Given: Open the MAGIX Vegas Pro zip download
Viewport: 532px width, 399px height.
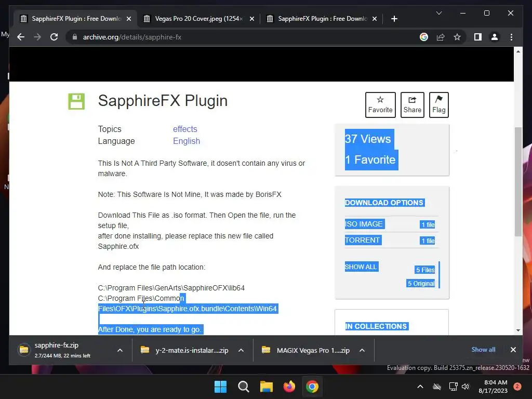Looking at the screenshot, I should tap(306, 350).
